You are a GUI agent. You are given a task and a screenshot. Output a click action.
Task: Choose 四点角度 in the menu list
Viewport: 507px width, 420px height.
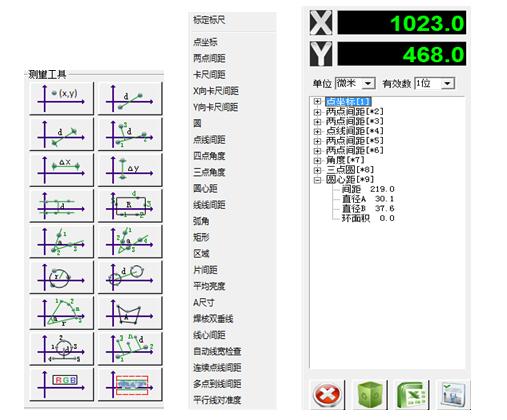click(x=209, y=156)
